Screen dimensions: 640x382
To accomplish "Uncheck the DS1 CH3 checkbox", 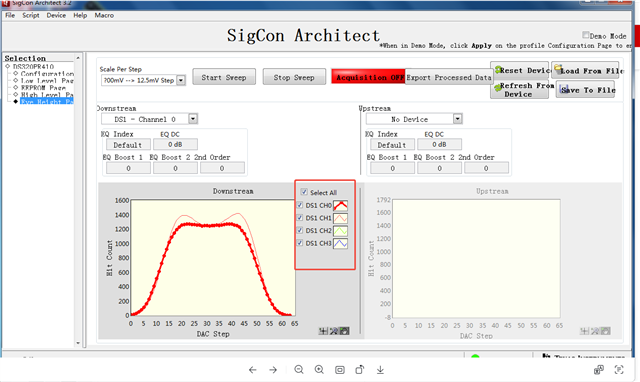I will click(x=300, y=243).
